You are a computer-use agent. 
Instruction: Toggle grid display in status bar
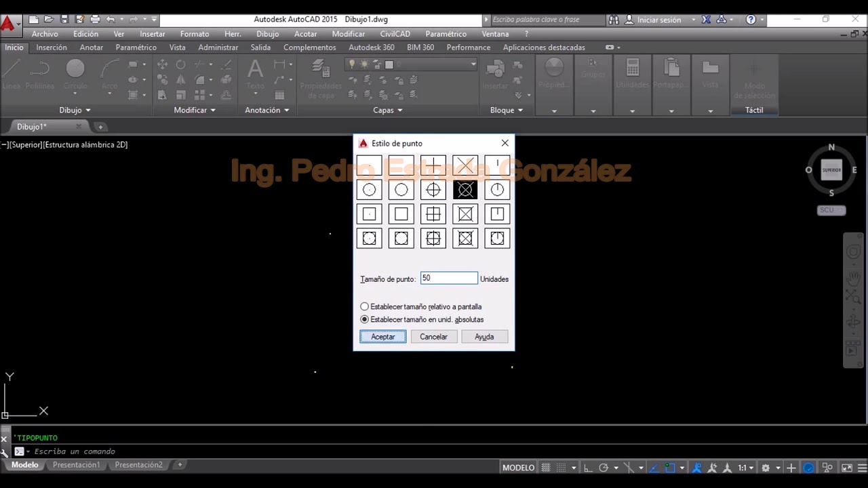(x=546, y=468)
